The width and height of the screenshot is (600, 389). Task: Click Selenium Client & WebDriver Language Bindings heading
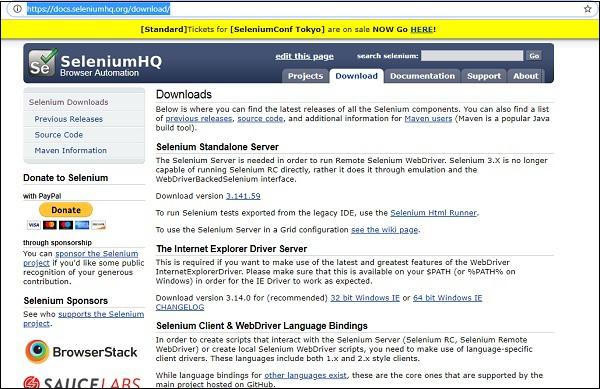[262, 326]
